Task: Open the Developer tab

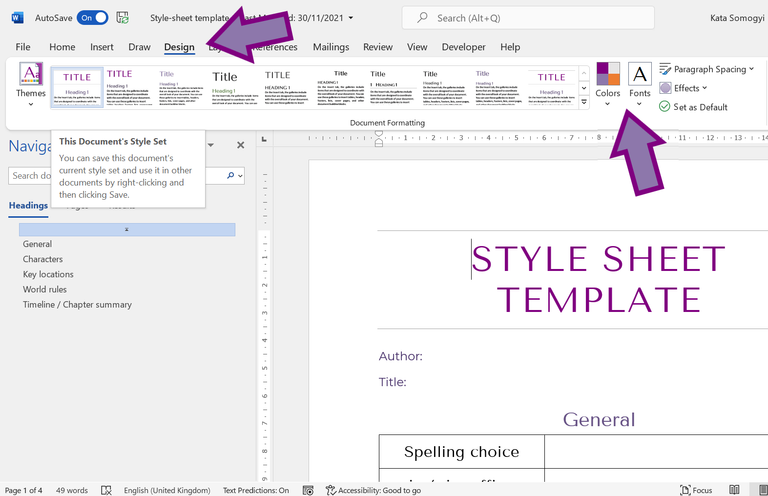Action: (x=463, y=47)
